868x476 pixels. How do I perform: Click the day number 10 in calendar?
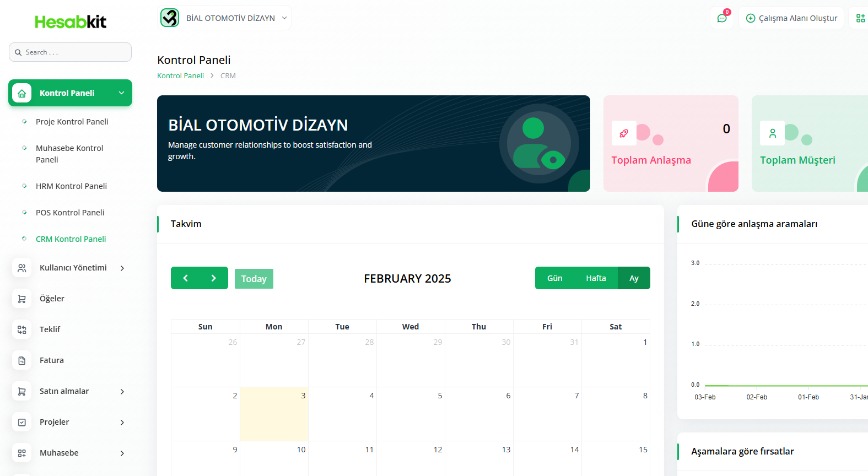click(301, 450)
